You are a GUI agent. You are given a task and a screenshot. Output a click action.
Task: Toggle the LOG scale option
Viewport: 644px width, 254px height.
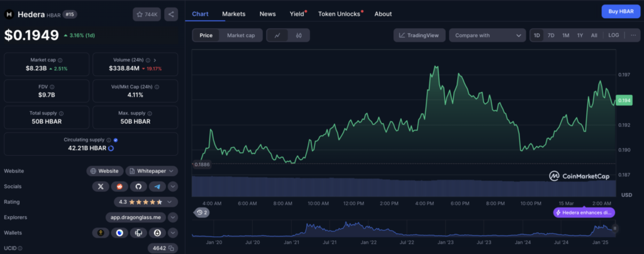pyautogui.click(x=613, y=35)
